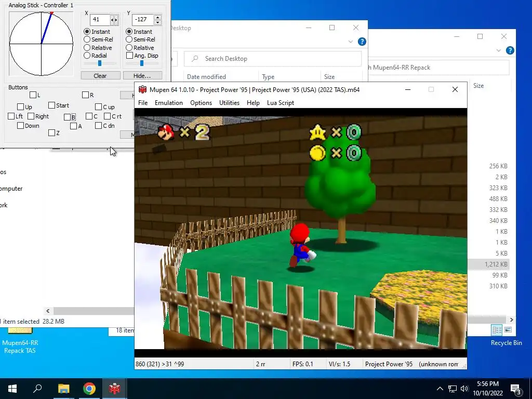Click inside analog stick circle
The width and height of the screenshot is (532, 399).
coord(41,44)
